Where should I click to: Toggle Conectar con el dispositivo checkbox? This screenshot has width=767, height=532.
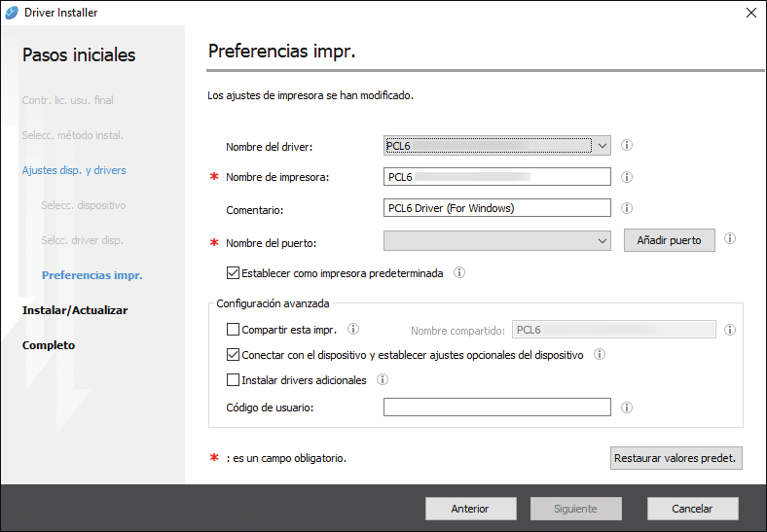click(x=233, y=355)
